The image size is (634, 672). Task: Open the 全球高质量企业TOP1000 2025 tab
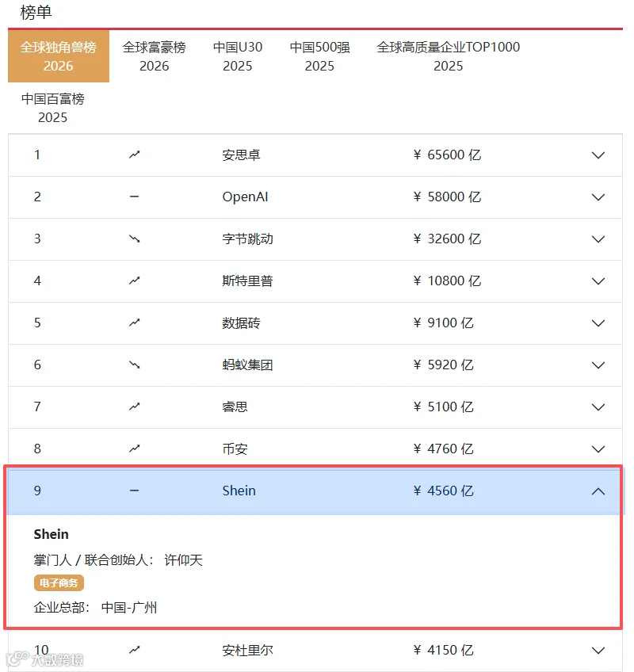coord(448,56)
